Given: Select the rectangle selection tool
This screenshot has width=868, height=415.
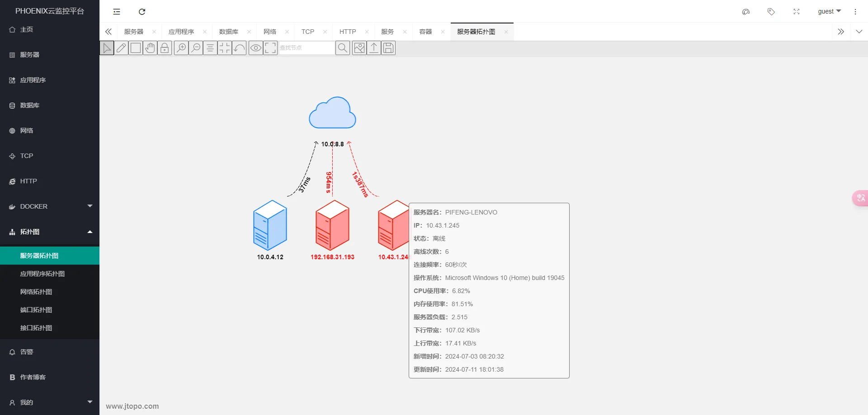Looking at the screenshot, I should [x=136, y=48].
